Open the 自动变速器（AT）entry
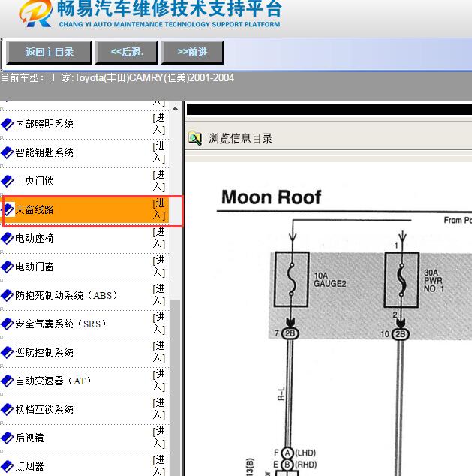This screenshot has width=472, height=476. 53,381
